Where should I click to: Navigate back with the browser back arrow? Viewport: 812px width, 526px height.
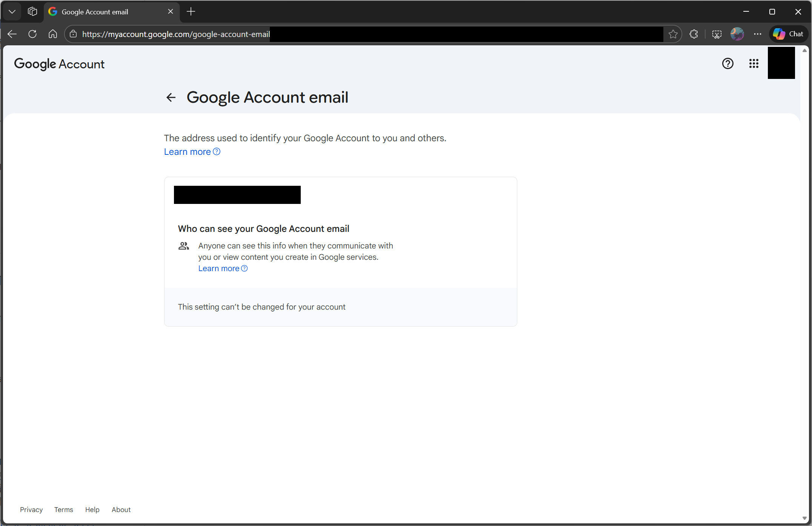click(x=12, y=34)
